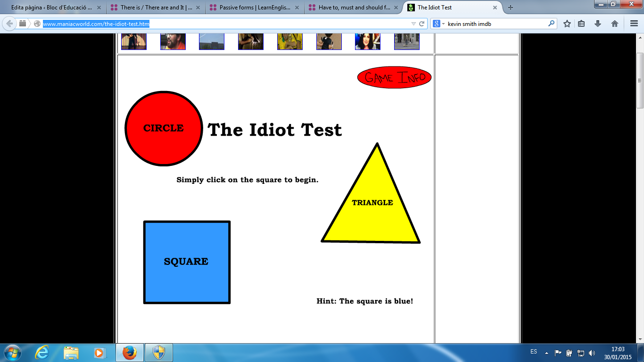
Task: Click the back navigation arrow
Action: click(x=9, y=24)
